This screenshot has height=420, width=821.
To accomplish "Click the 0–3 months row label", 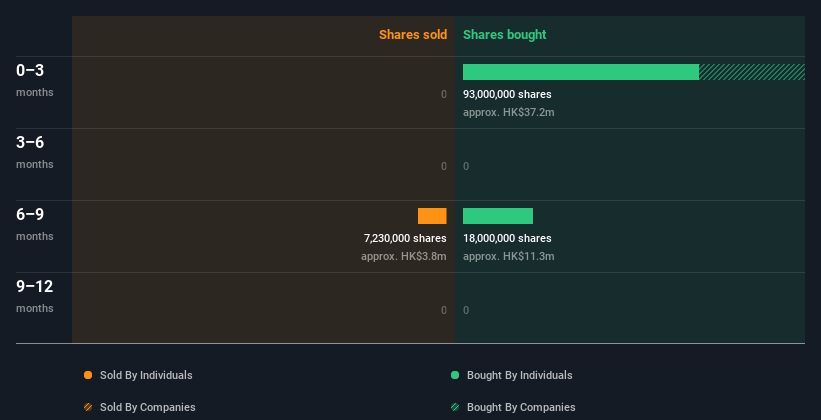I will click(35, 80).
